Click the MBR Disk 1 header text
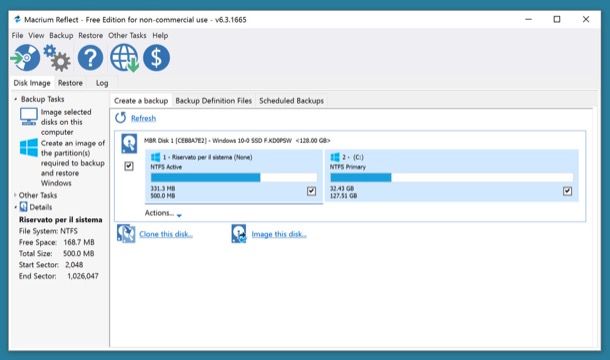The width and height of the screenshot is (610, 360). click(237, 140)
